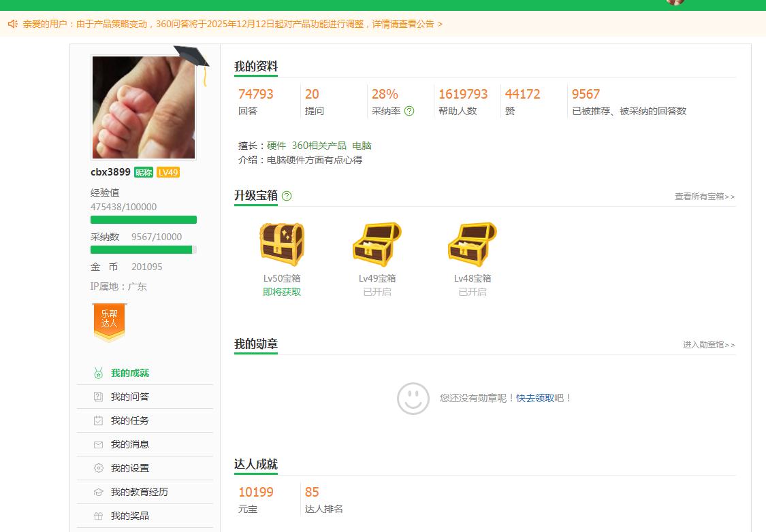The height and width of the screenshot is (532, 766).
Task: Click the announcement speaker icon
Action: [12, 24]
